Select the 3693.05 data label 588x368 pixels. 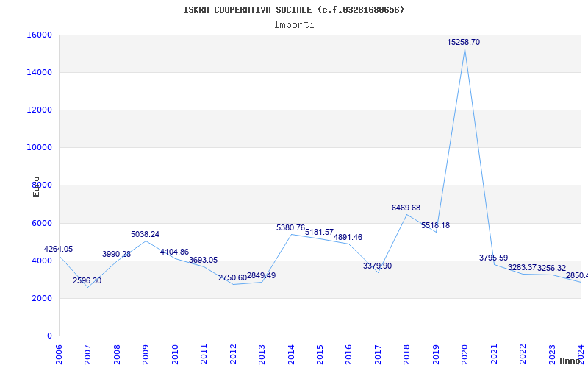[204, 261]
